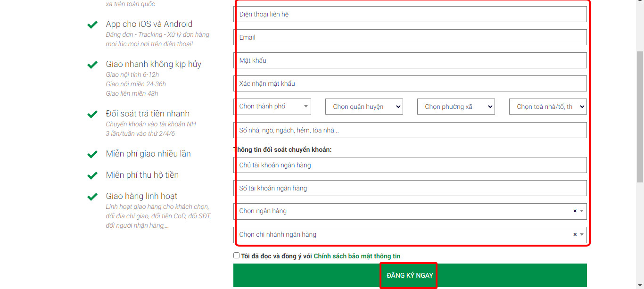Viewport: 644px width, 289px height.
Task: Clear Chọn chi nhánh ngân hàng using × icon
Action: click(575, 235)
